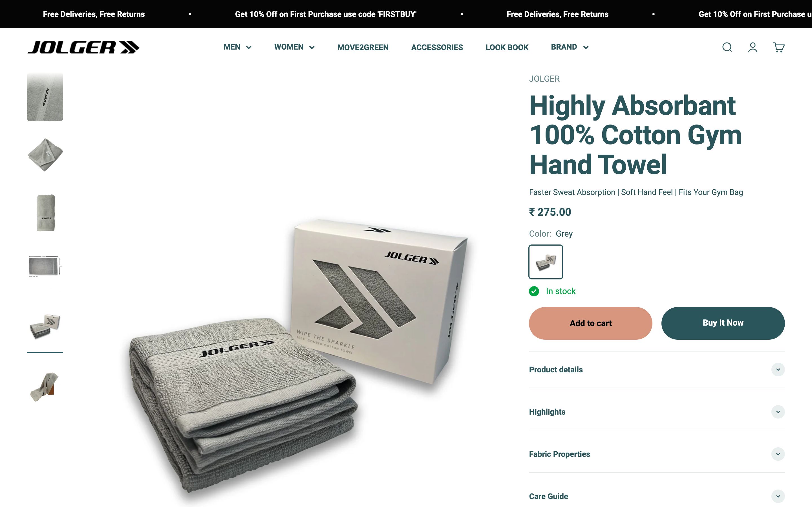Open the MEN dropdown menu
This screenshot has width=812, height=507.
237,47
